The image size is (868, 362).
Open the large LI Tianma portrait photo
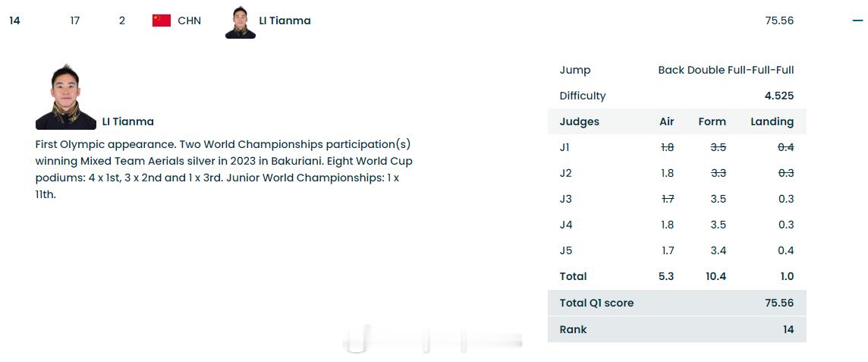(x=65, y=97)
